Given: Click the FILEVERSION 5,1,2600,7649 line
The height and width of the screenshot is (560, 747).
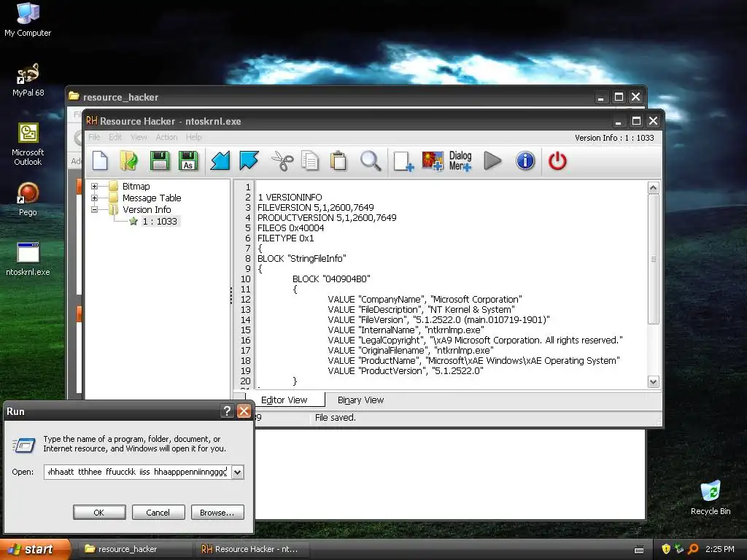Looking at the screenshot, I should pyautogui.click(x=315, y=208).
